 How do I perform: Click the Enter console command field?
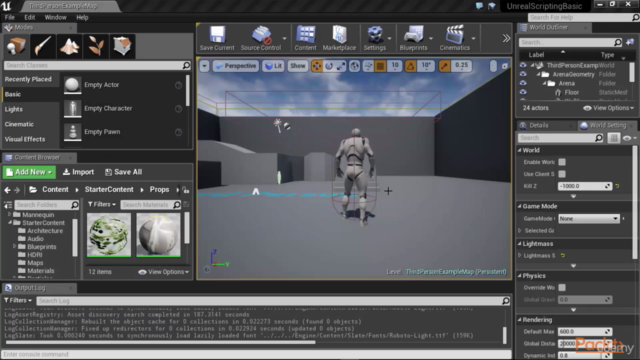pos(256,354)
